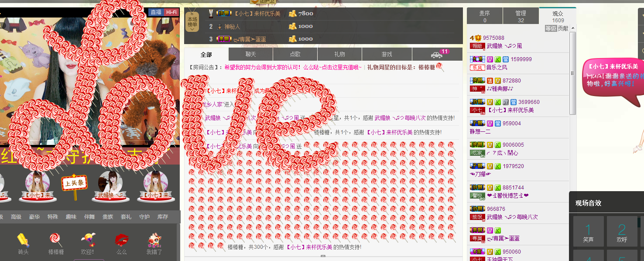Image resolution: width=644 pixels, height=261 pixels.
Task: Toggle the Hi-Fi audio mode
Action: pyautogui.click(x=171, y=12)
